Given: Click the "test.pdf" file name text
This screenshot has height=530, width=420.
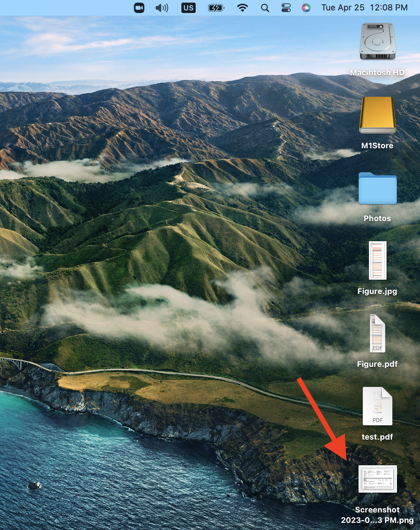Looking at the screenshot, I should click(x=377, y=437).
